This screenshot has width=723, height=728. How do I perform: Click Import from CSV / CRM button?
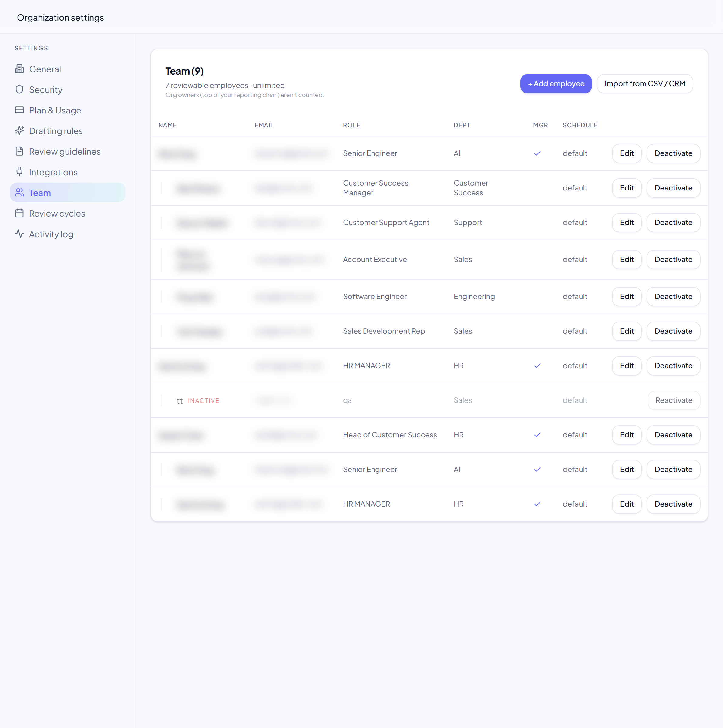[x=645, y=84]
